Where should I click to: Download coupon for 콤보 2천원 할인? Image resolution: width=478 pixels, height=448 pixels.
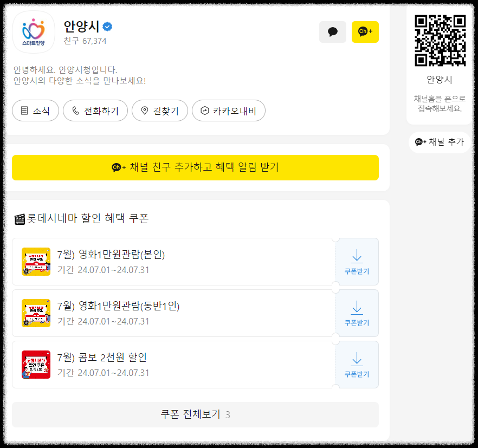click(x=357, y=365)
